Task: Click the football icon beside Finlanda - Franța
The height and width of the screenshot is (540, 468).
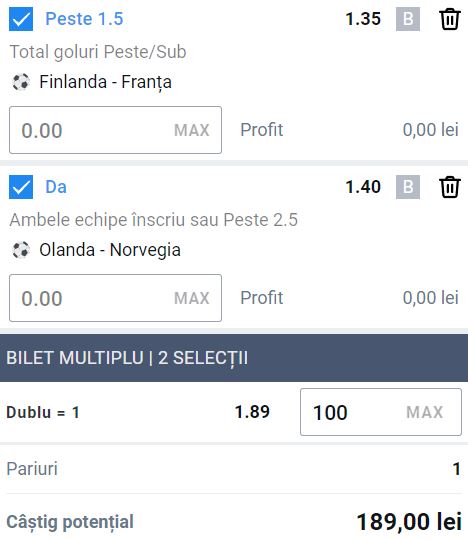Action: 21,82
